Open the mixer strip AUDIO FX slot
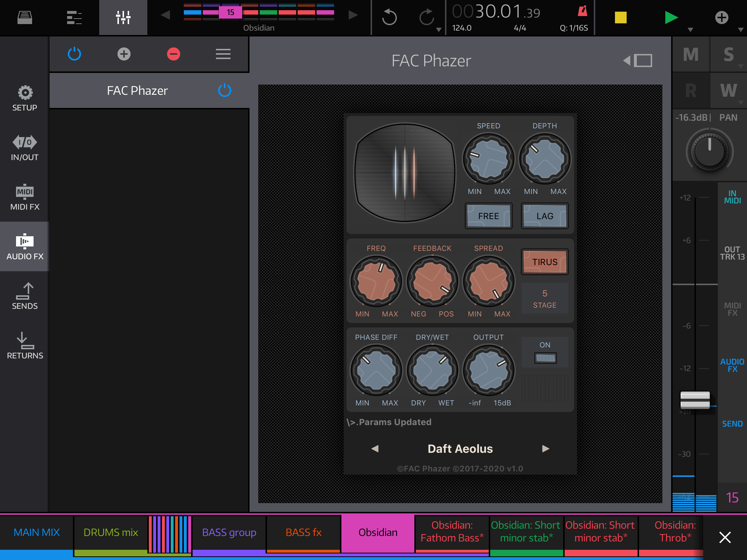The width and height of the screenshot is (747, 560). pyautogui.click(x=732, y=365)
